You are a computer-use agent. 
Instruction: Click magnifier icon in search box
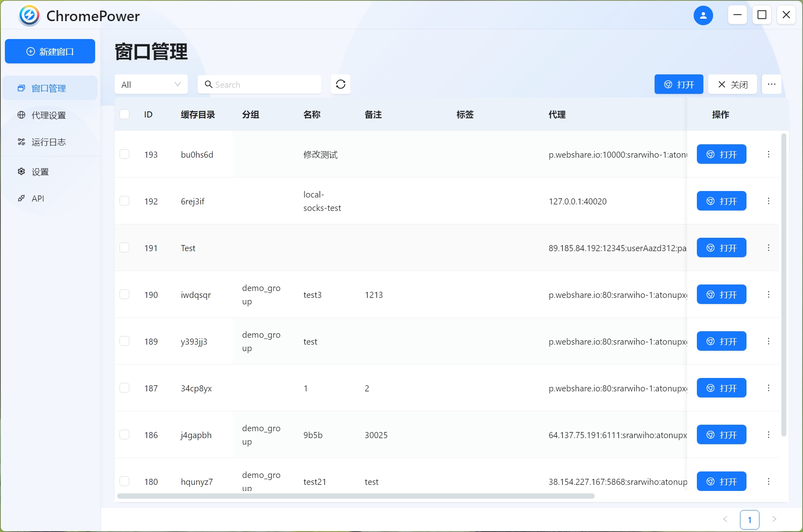(209, 84)
